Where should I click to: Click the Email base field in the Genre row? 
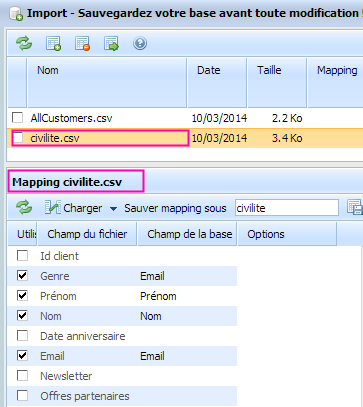point(152,276)
